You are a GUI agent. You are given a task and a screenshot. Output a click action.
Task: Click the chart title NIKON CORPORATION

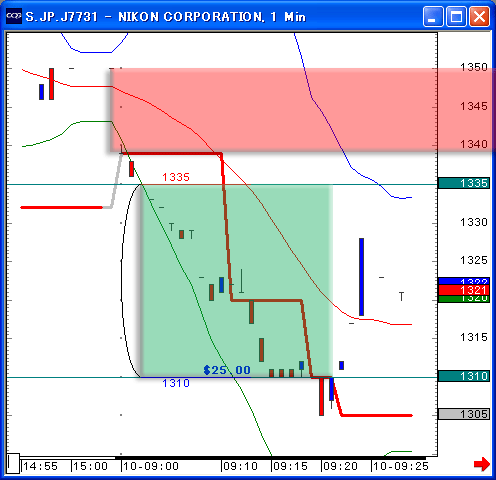(x=191, y=17)
